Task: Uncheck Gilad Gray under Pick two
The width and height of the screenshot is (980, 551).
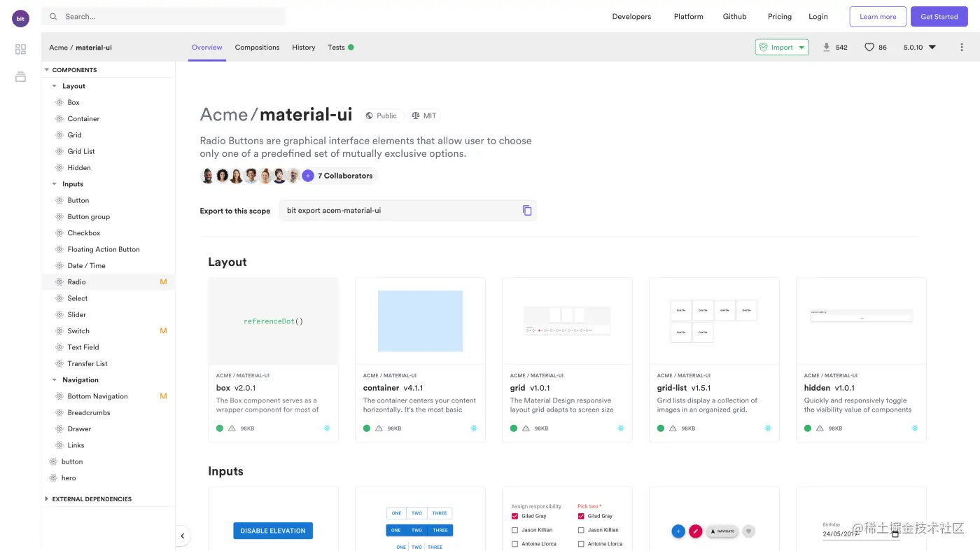Action: pyautogui.click(x=581, y=516)
